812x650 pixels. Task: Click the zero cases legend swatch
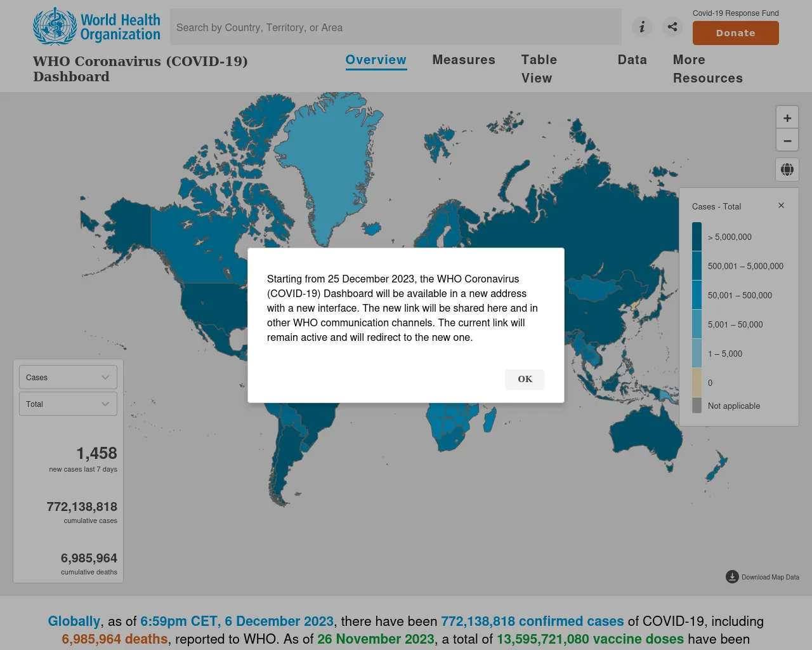(x=697, y=383)
